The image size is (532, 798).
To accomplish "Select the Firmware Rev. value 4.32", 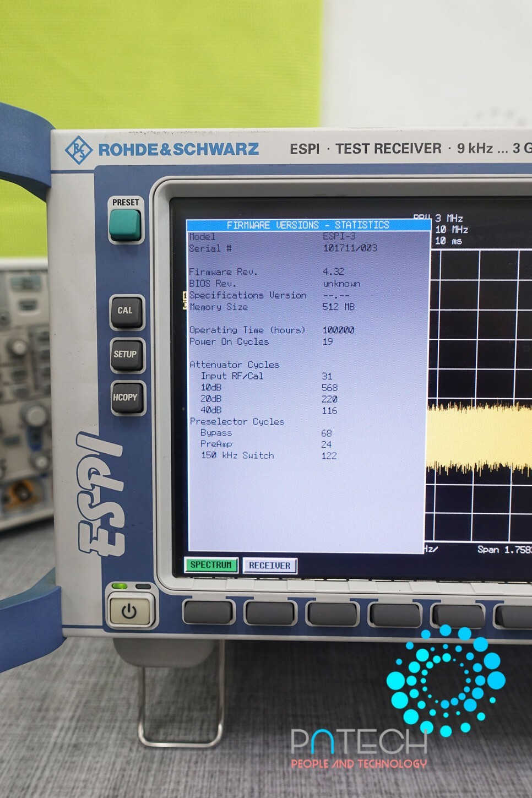I will click(x=333, y=272).
